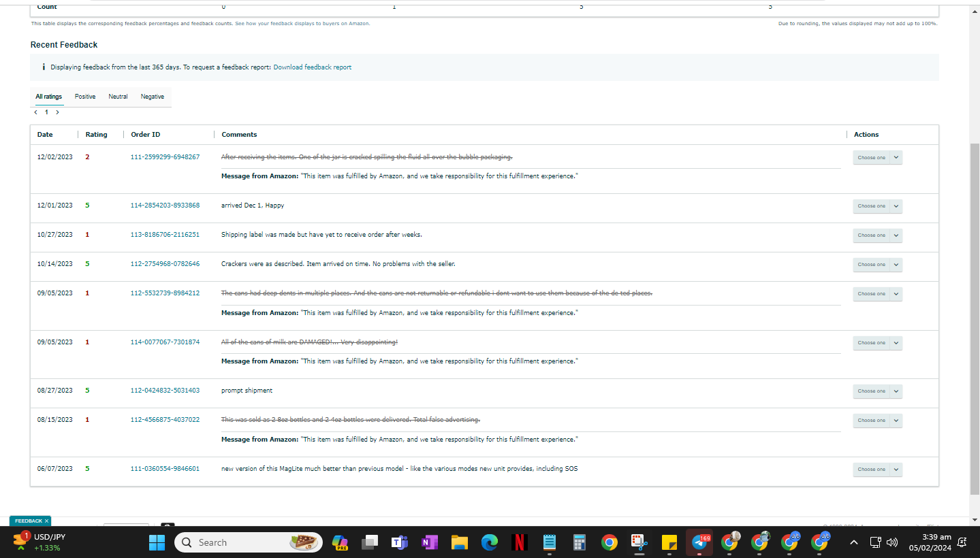Open Task View on the taskbar
Image resolution: width=980 pixels, height=558 pixels.
click(x=370, y=542)
